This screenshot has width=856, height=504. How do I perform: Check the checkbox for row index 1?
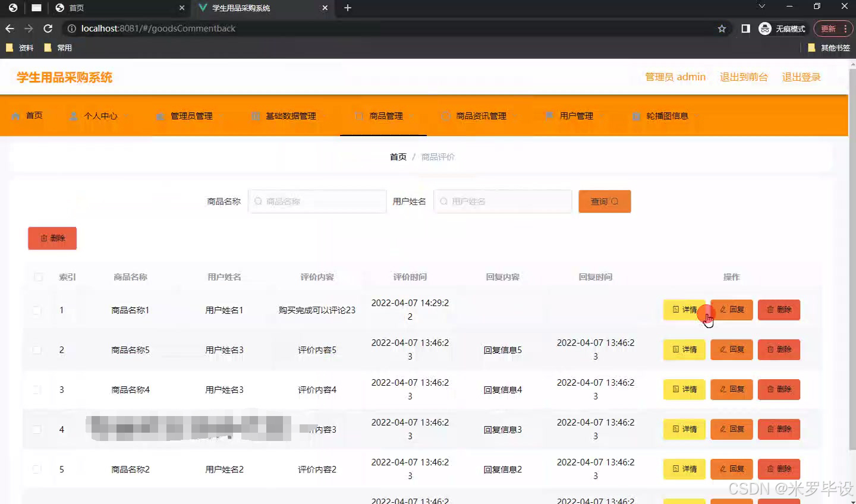(x=37, y=310)
